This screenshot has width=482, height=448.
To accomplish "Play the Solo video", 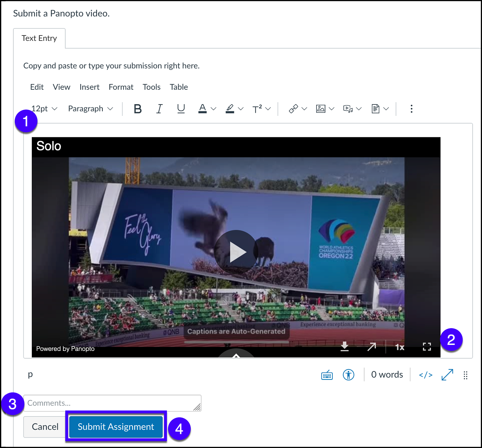I will coord(236,252).
